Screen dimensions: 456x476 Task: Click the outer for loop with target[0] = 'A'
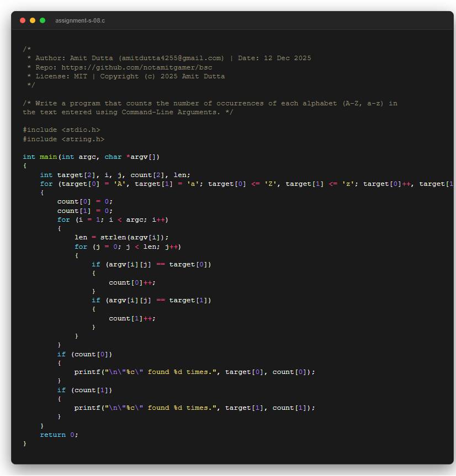click(247, 184)
